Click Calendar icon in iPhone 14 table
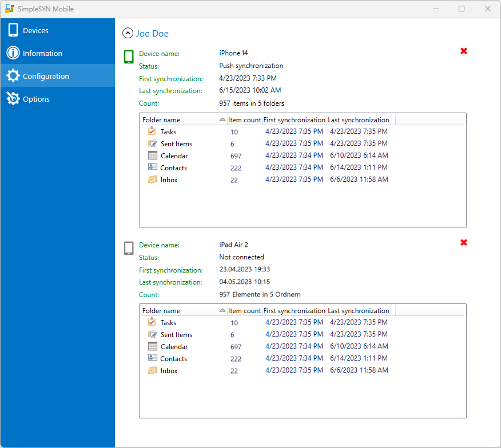The height and width of the screenshot is (448, 501). coord(152,155)
